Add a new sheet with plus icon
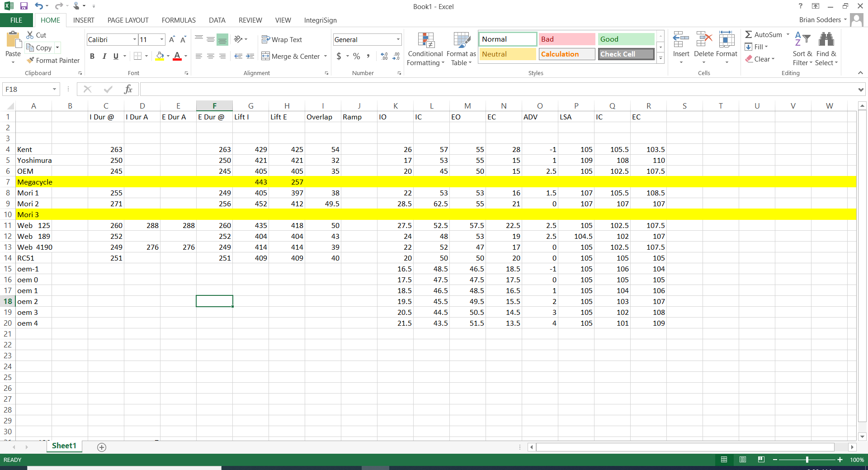This screenshot has width=868, height=470. [x=102, y=447]
